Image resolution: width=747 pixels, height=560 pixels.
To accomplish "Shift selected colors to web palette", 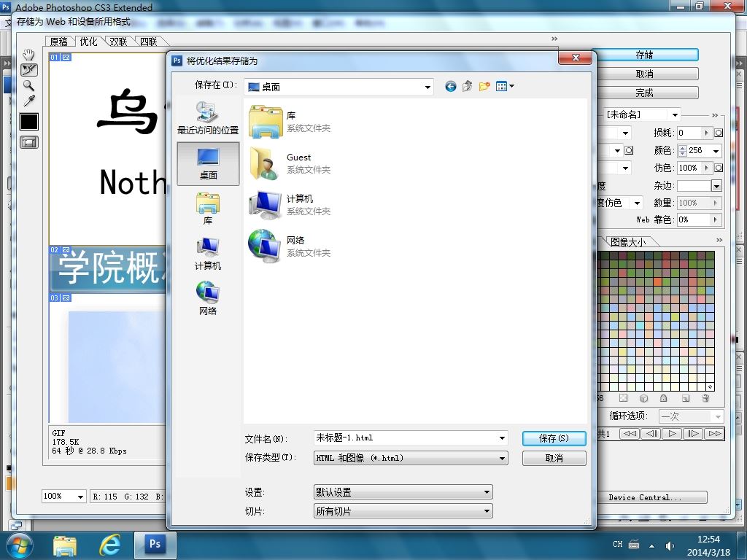I will [643, 398].
